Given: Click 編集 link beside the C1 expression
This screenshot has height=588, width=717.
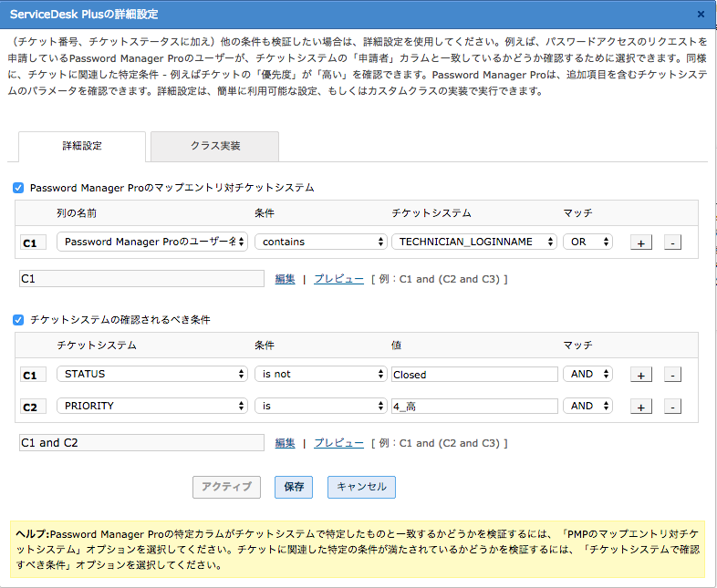Looking at the screenshot, I should click(x=285, y=279).
